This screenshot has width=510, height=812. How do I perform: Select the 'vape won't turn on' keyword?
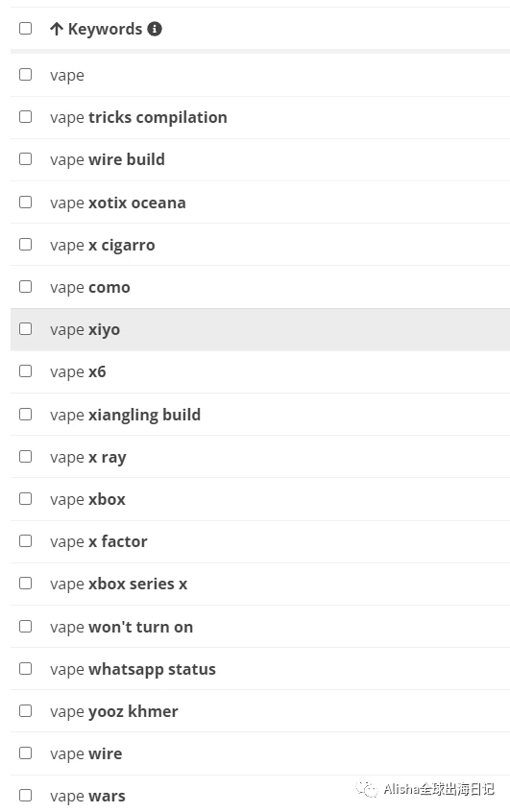[122, 627]
